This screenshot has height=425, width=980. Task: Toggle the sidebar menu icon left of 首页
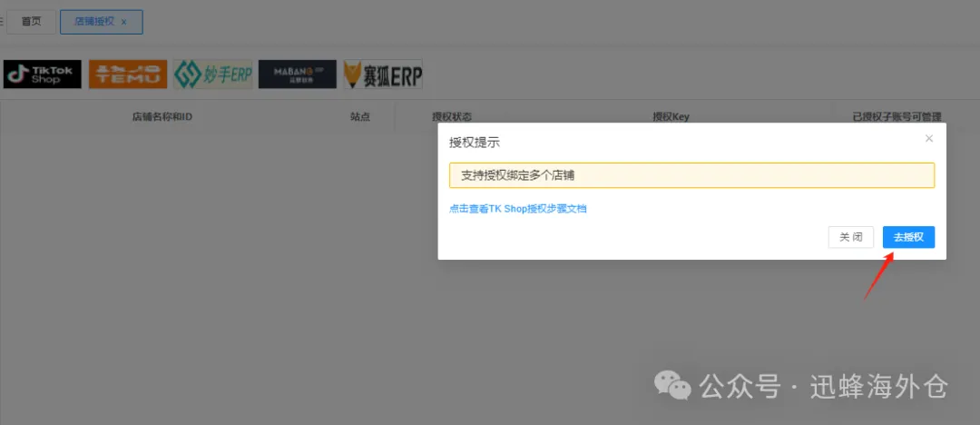[x=2, y=22]
